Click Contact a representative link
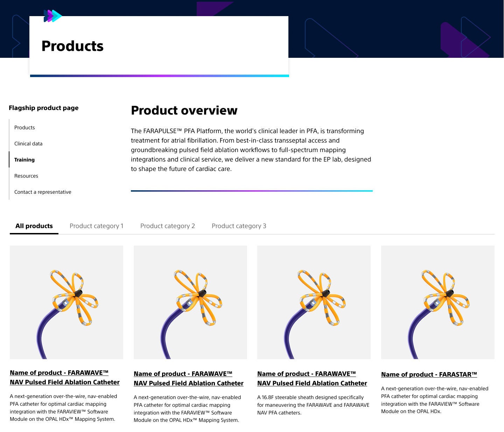The image size is (504, 432). point(43,192)
